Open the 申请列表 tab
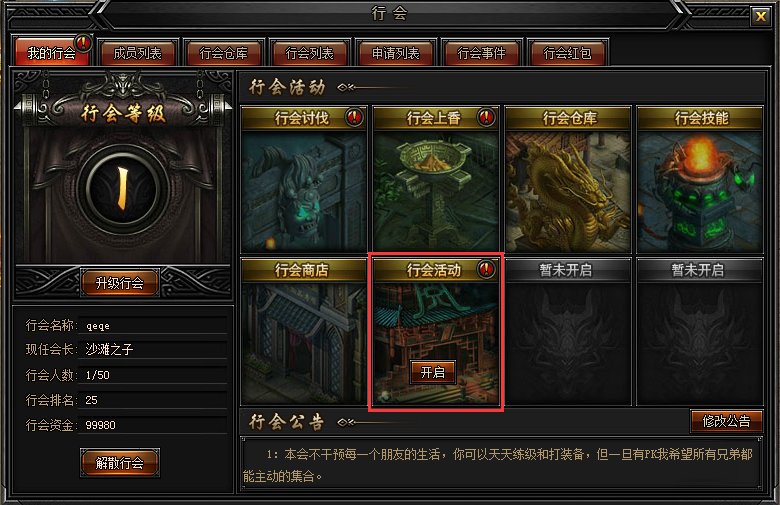The width and height of the screenshot is (780, 505). pos(395,53)
